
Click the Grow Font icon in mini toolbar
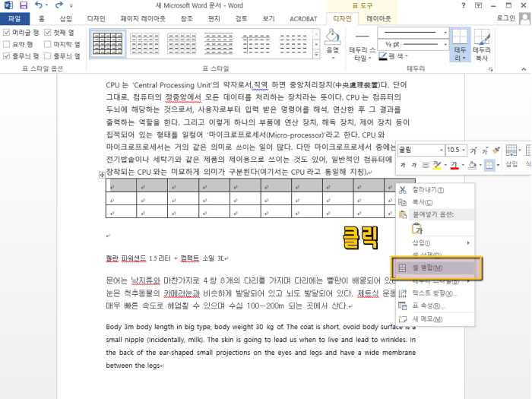pos(473,150)
